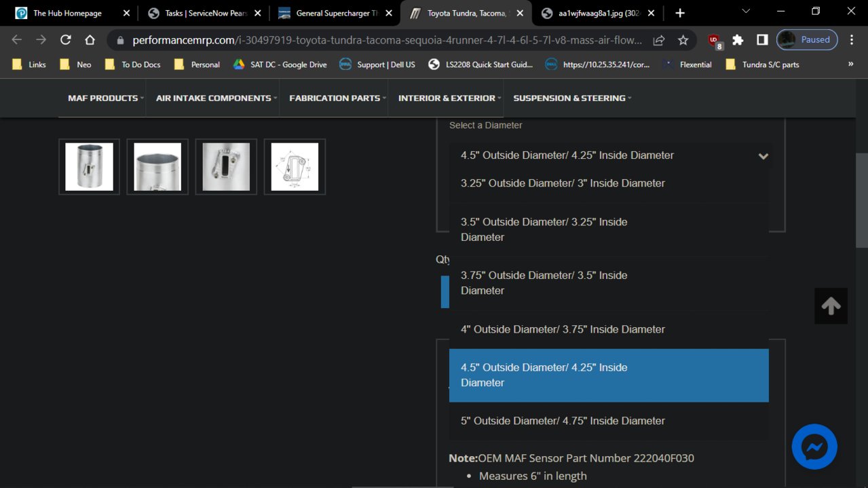Reload the current page
Image resolution: width=868 pixels, height=488 pixels.
click(x=66, y=40)
